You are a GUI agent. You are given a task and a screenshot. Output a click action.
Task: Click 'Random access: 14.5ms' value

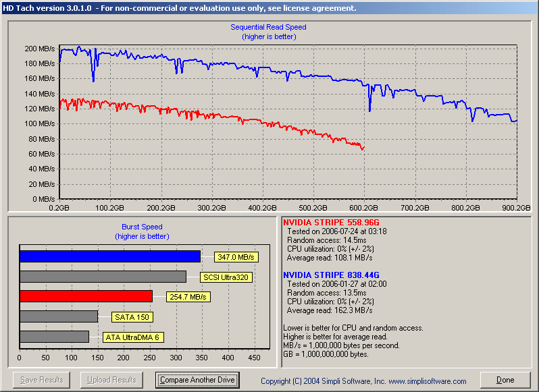(326, 240)
